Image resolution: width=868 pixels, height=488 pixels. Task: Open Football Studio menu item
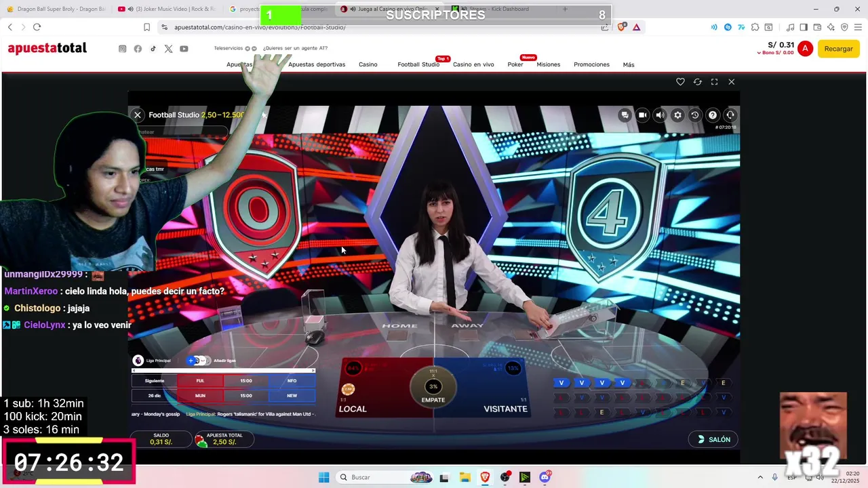(418, 64)
